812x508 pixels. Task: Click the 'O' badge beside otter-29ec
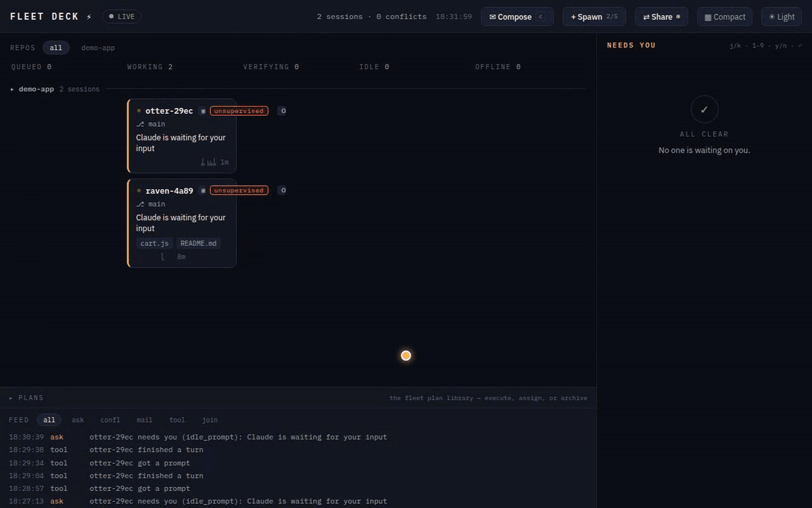tap(283, 111)
